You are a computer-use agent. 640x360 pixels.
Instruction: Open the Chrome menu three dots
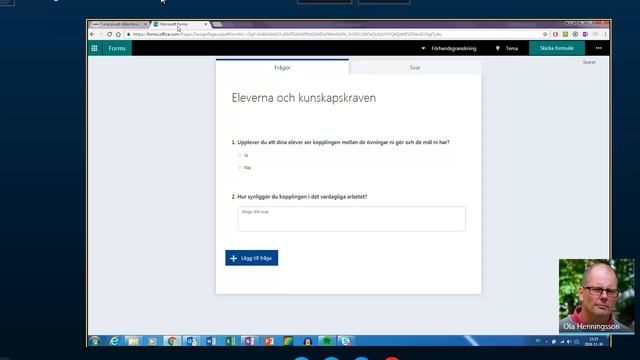[605, 34]
